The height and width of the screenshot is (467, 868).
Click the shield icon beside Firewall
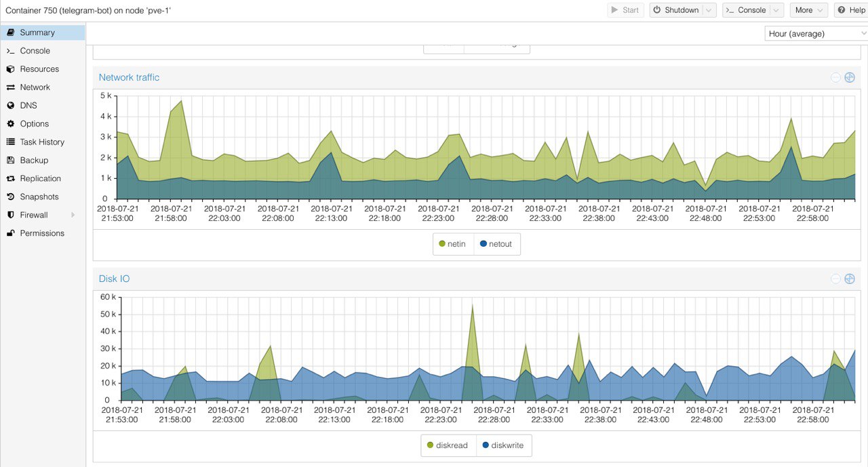coord(10,215)
